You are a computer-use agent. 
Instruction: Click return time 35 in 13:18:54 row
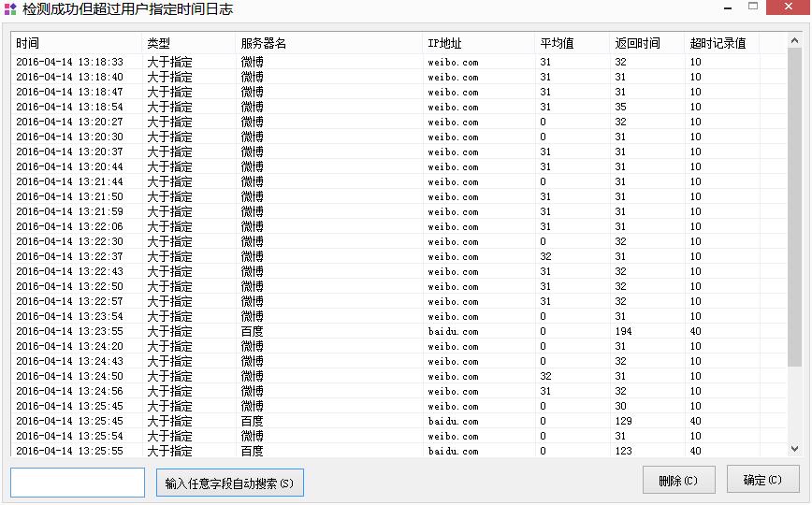(621, 107)
